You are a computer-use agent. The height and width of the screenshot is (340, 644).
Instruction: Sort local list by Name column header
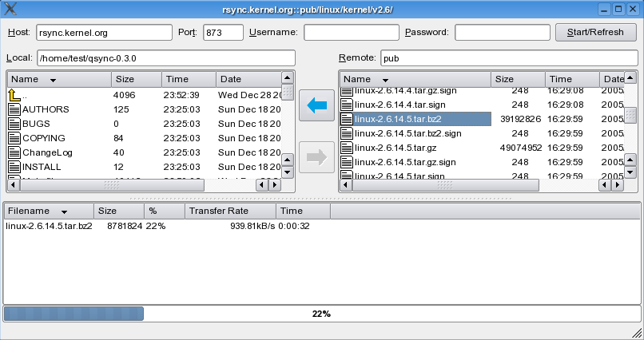(x=59, y=79)
